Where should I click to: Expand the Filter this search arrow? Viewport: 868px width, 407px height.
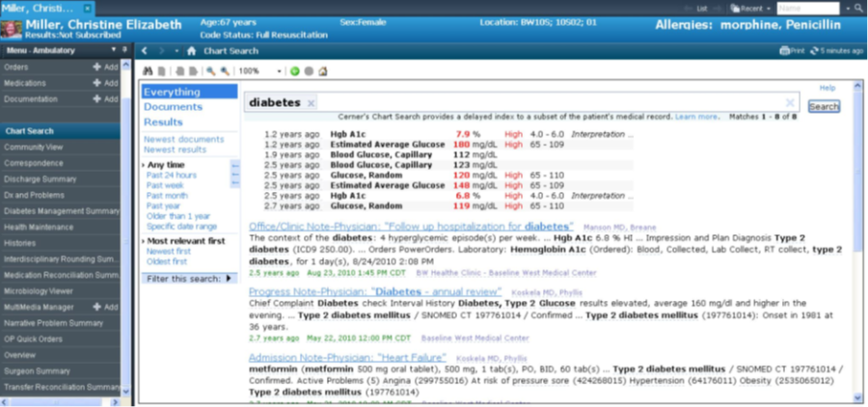pyautogui.click(x=230, y=279)
